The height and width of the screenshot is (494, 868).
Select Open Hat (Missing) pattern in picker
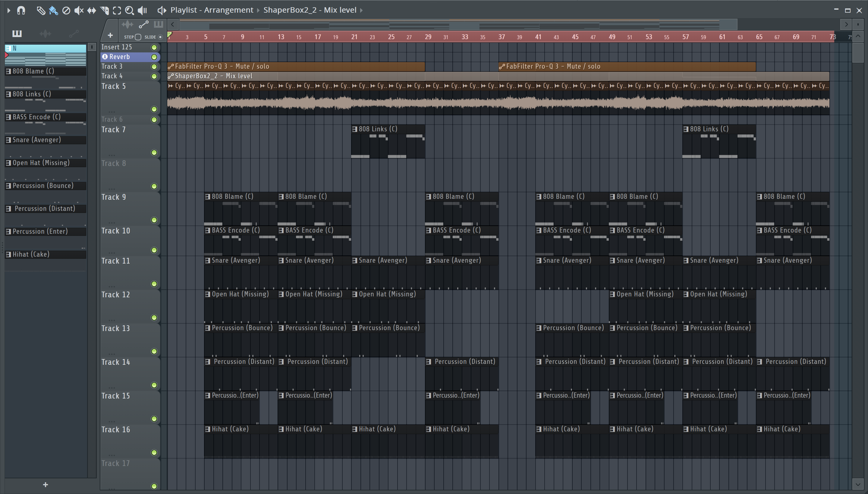(46, 163)
